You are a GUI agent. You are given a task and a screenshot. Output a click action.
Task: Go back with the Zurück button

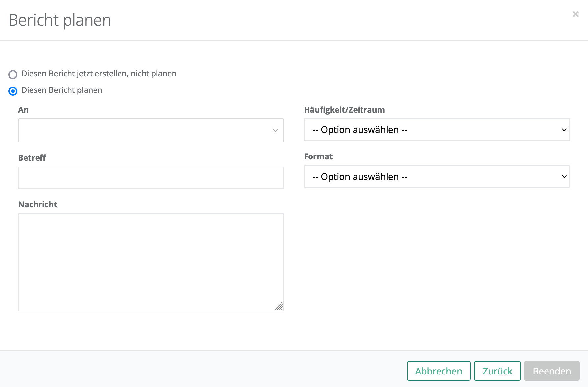497,371
